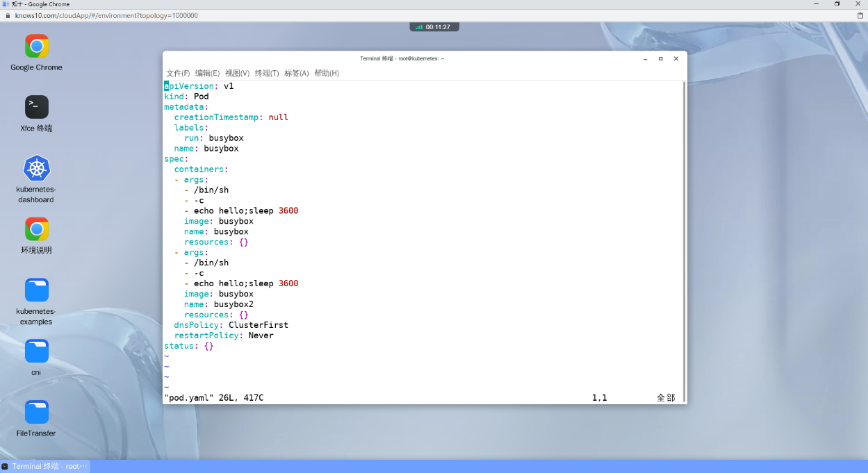Open the 环境说明 Chrome shortcut
Image resolution: width=868 pixels, height=473 pixels.
[x=36, y=235]
